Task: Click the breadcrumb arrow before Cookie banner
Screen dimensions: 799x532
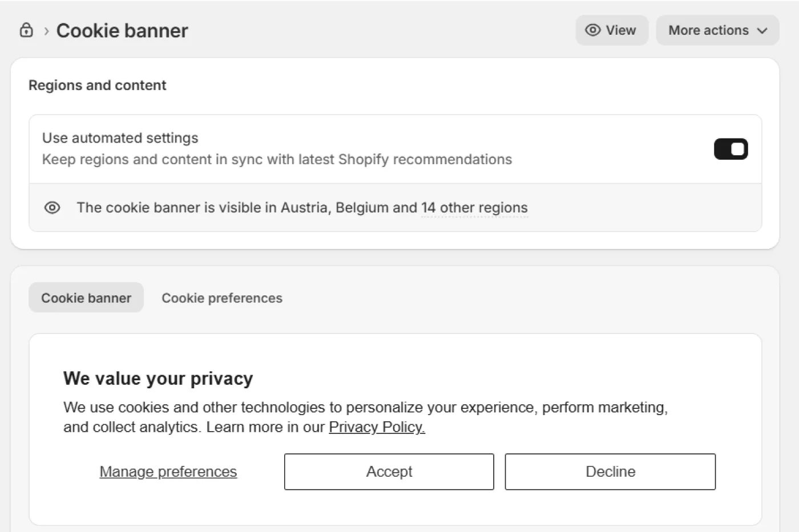Action: 46,31
